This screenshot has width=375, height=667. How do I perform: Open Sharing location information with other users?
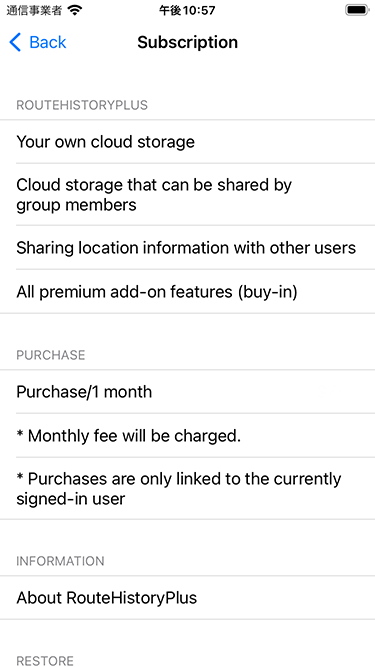tap(188, 248)
